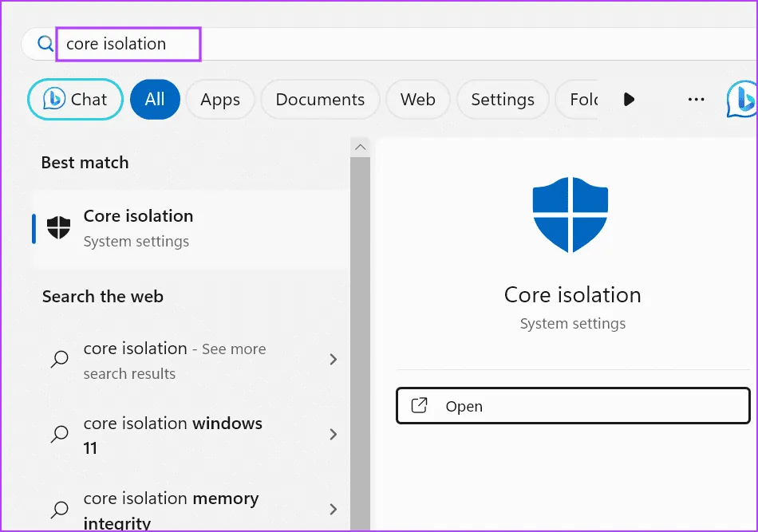This screenshot has height=532, width=758.
Task: Expand the 'core isolation' web result chevron
Action: [334, 360]
